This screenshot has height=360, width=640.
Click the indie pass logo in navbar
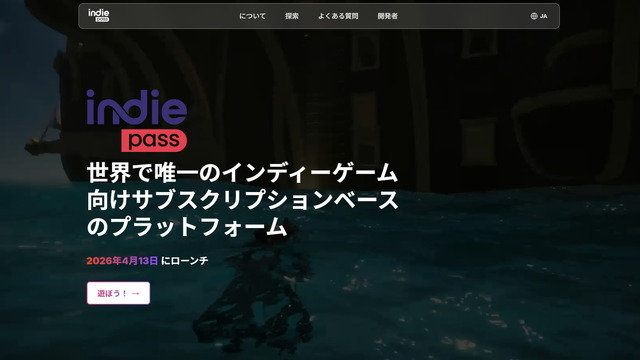point(99,16)
